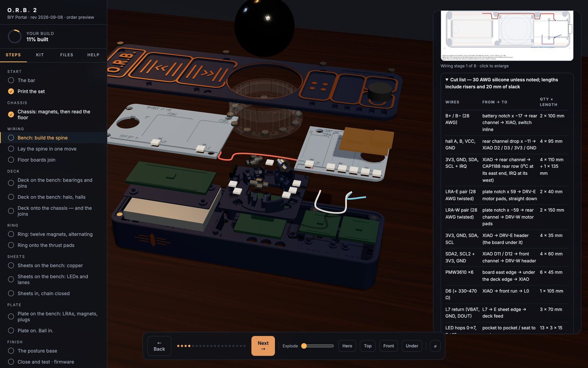
Task: Open 'Deck onto the chassis — and the joins'
Action: 54,211
